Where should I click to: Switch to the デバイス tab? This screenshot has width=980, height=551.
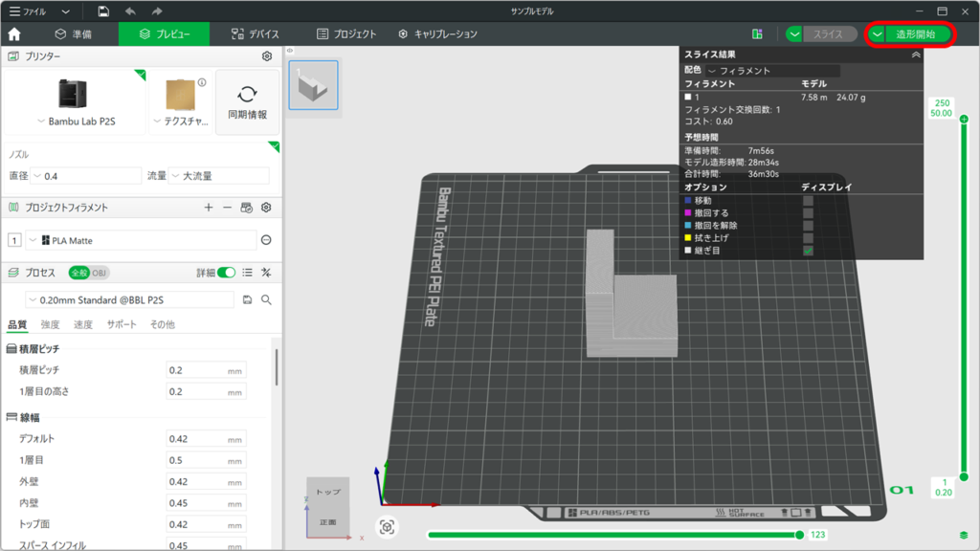256,33
